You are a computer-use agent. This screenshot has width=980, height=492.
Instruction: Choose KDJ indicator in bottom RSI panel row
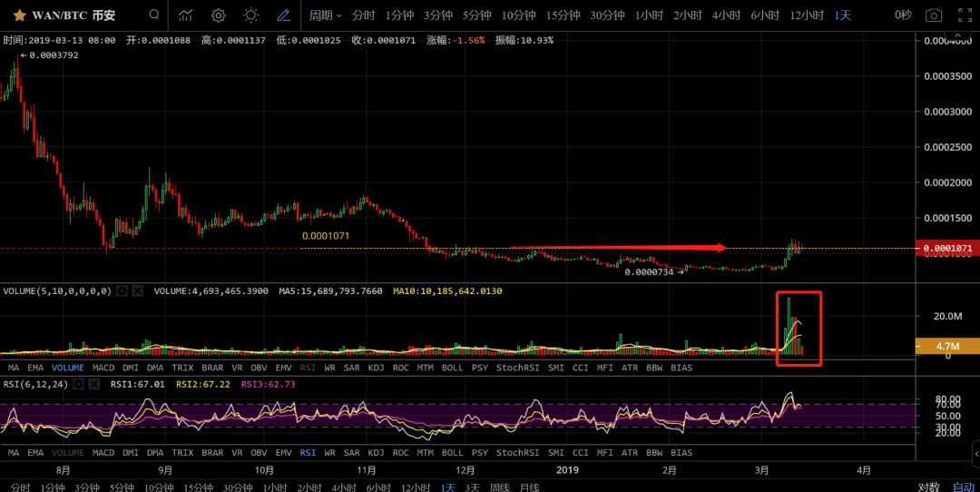pyautogui.click(x=376, y=452)
